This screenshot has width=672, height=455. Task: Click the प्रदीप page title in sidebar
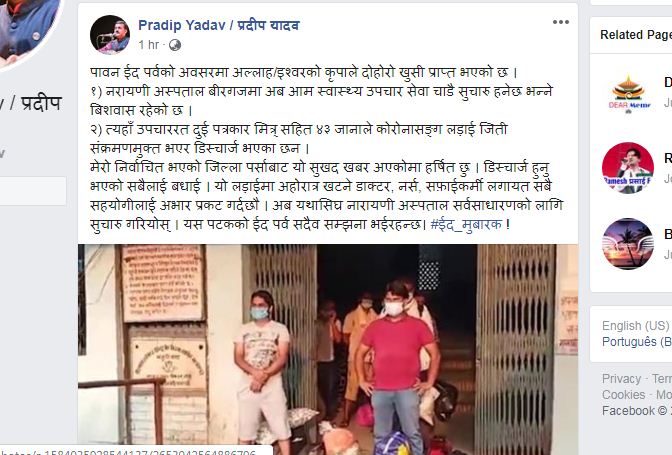41,103
